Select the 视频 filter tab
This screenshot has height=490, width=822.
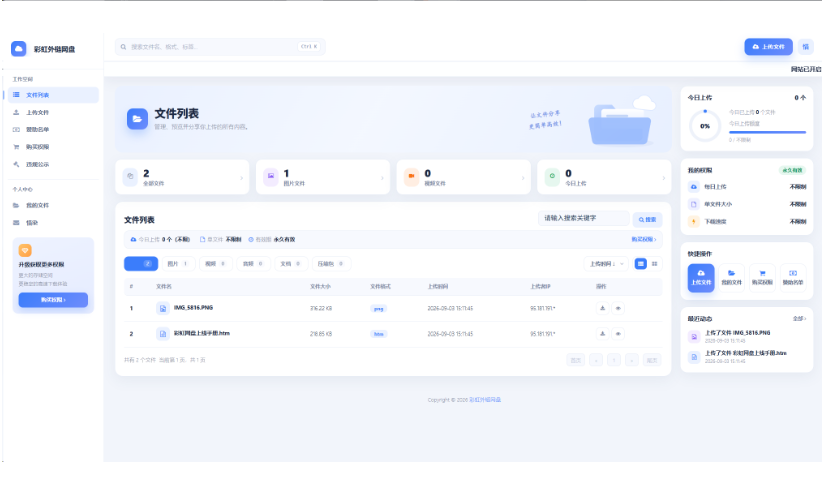tap(215, 264)
